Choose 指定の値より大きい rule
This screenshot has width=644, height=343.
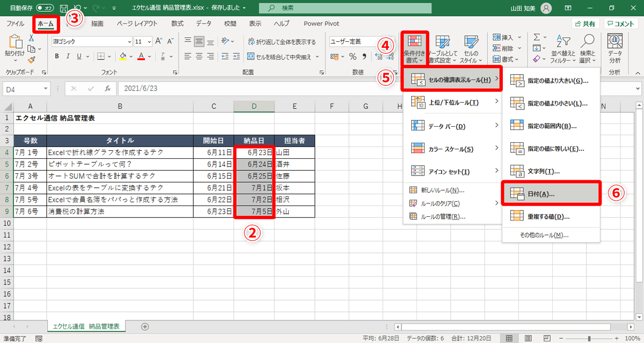[x=551, y=81]
